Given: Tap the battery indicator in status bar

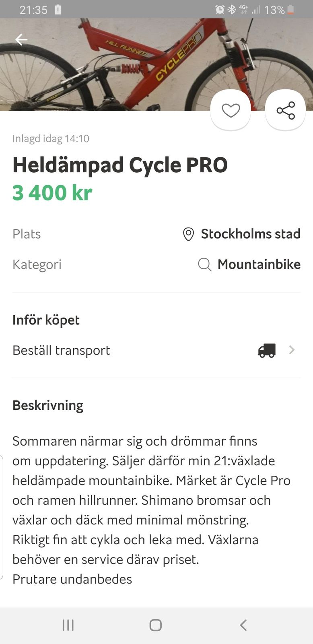Looking at the screenshot, I should 290,9.
